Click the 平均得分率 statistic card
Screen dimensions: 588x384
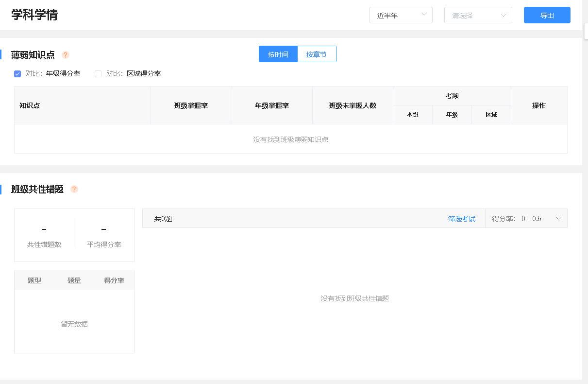tap(104, 236)
